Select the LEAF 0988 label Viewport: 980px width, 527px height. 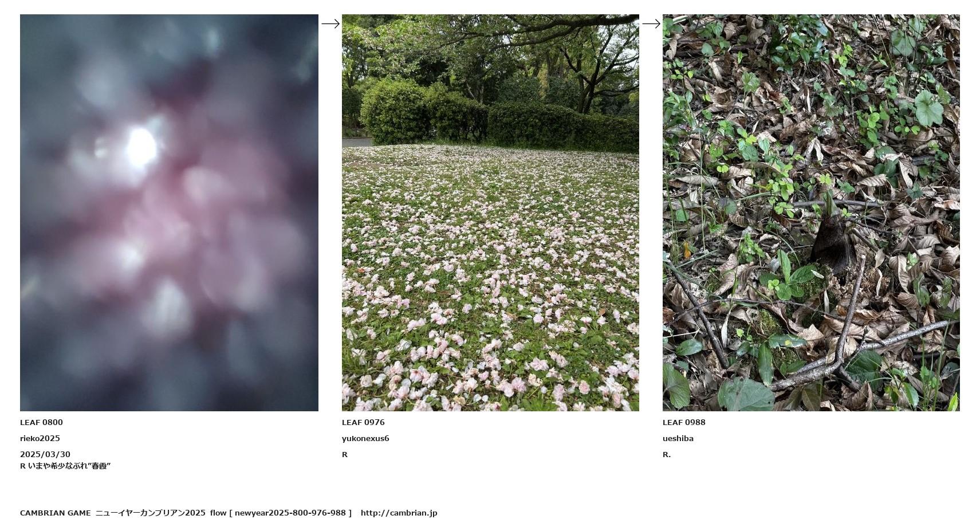pos(684,422)
